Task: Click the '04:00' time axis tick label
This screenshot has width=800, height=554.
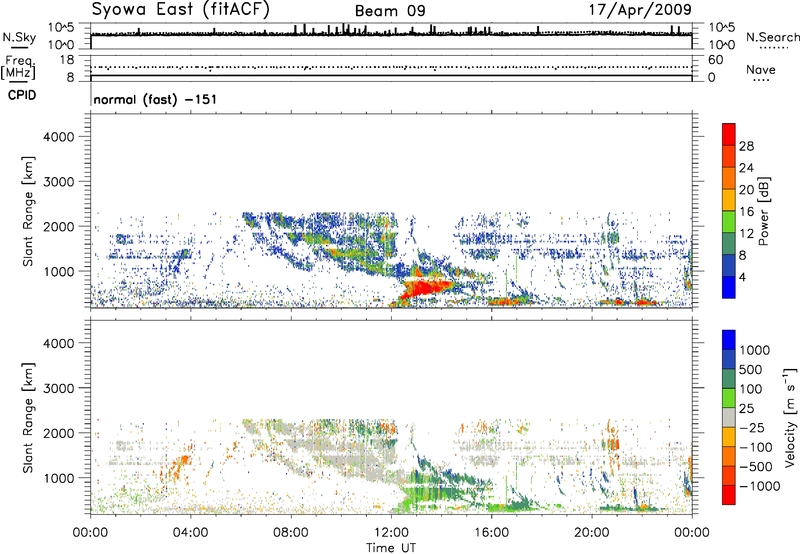Action: coord(191,533)
